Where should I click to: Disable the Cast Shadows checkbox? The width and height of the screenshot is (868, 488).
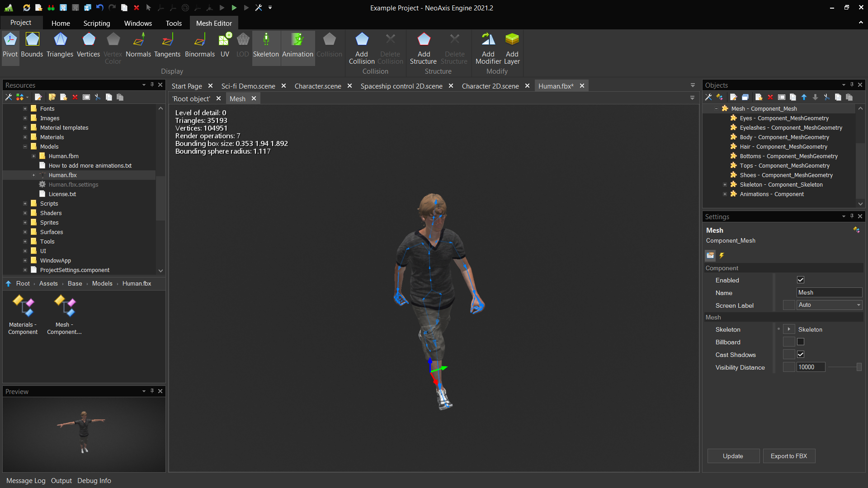(x=801, y=355)
